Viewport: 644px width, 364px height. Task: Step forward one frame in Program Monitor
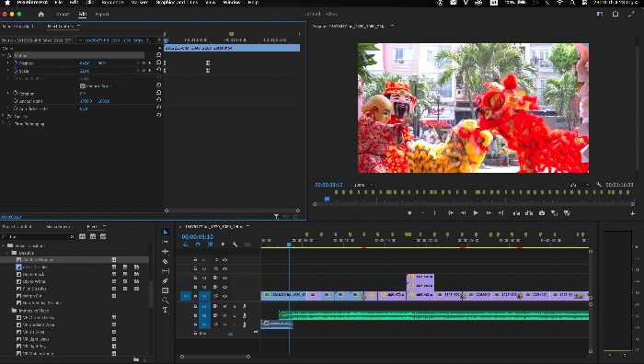489,213
